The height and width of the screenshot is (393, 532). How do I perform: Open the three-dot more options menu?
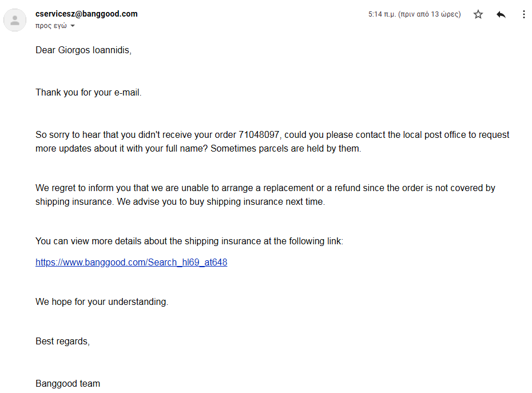[523, 14]
